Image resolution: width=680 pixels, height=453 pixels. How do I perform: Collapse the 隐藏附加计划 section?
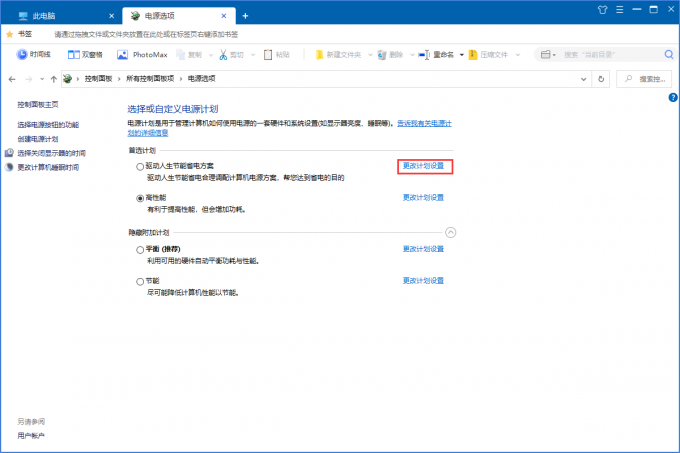point(451,232)
